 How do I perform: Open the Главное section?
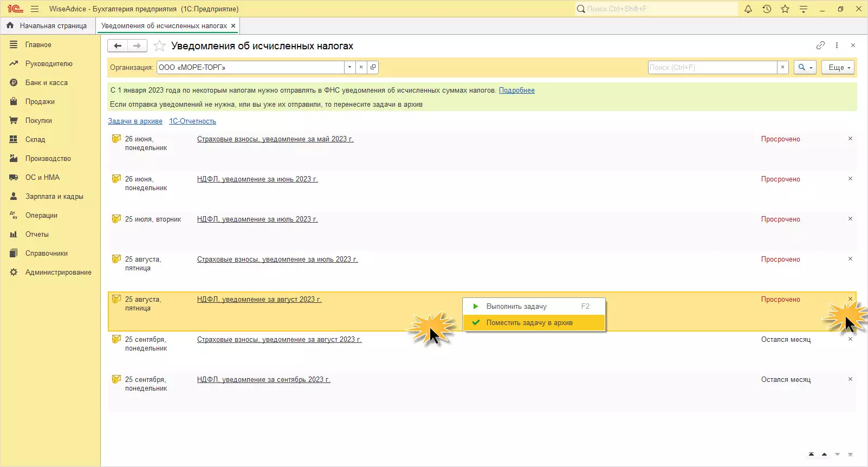pos(38,45)
